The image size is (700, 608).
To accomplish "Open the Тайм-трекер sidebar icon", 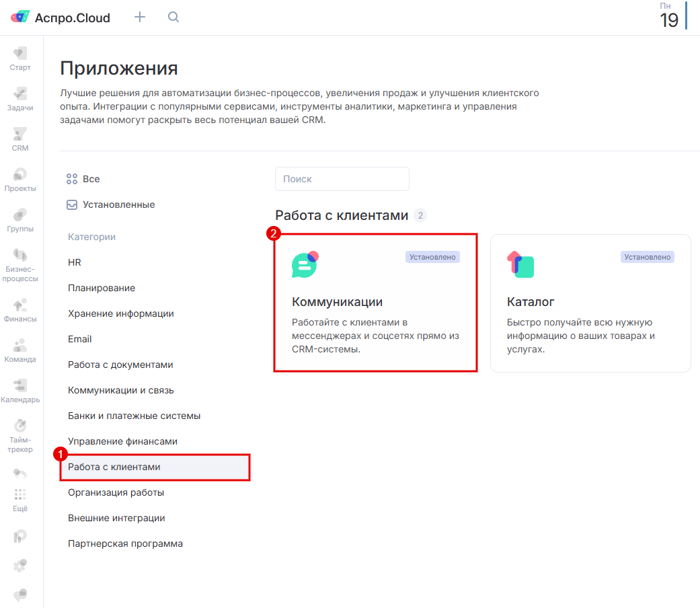I will pos(20,434).
